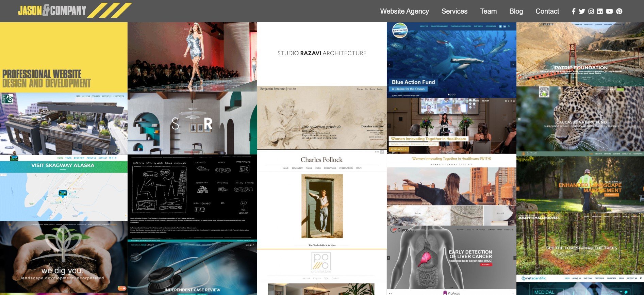Click next arrow on Blue Action Fund slide
644x295 pixels.
[513, 64]
